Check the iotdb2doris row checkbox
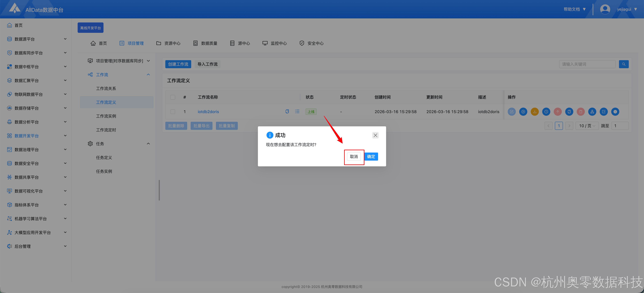The height and width of the screenshot is (293, 644). tap(173, 112)
